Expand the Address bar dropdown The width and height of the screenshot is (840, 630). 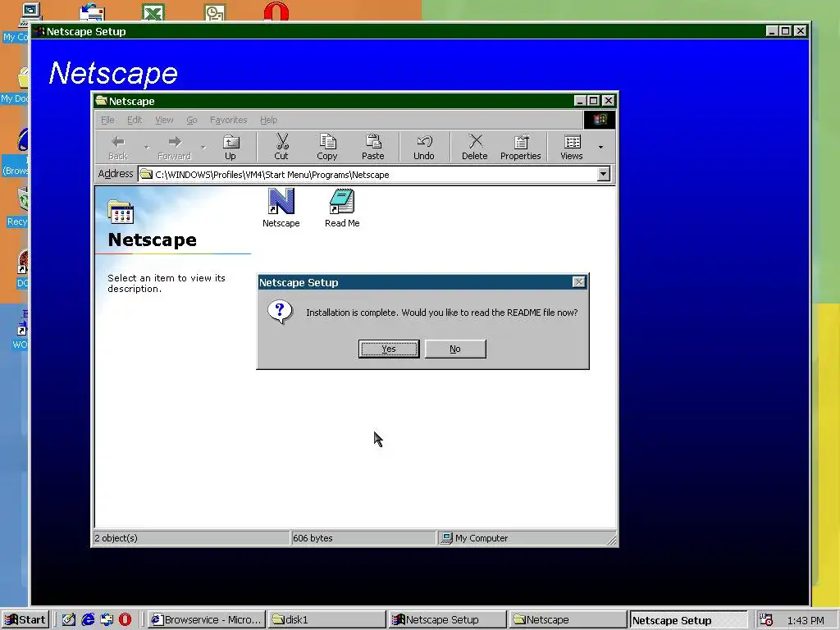(x=604, y=174)
